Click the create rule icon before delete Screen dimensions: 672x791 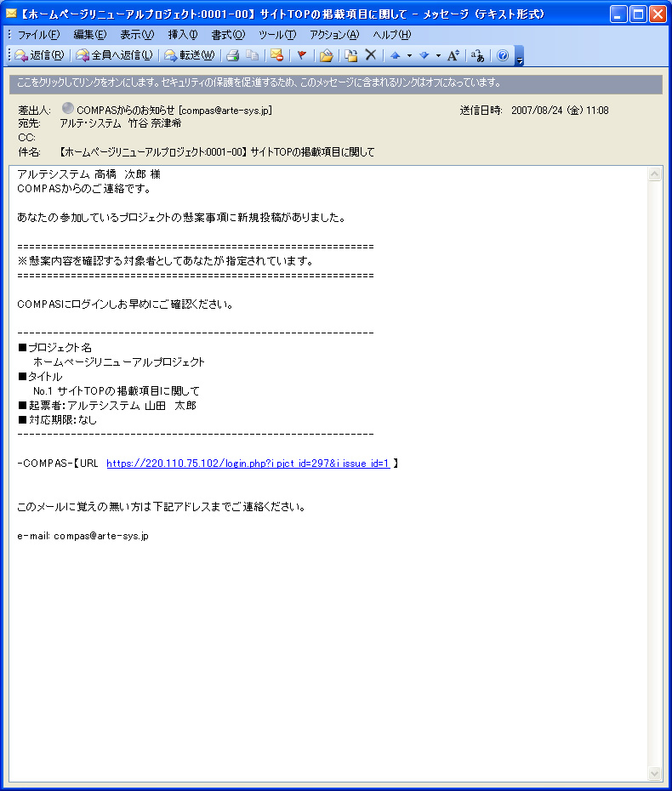(351, 55)
